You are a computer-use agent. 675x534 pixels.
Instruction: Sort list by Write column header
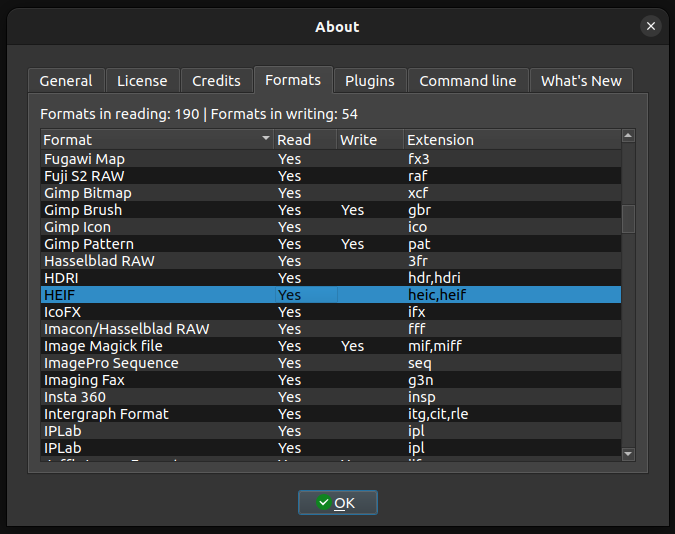[369, 140]
